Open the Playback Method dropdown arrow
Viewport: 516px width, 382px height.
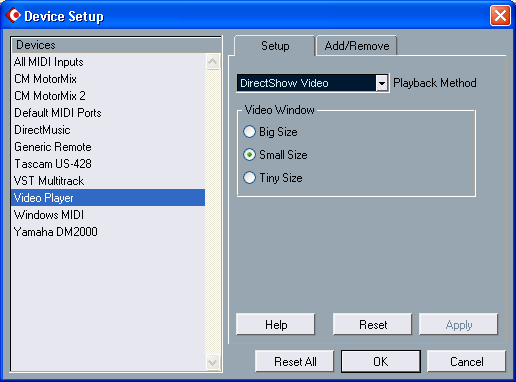tap(382, 83)
